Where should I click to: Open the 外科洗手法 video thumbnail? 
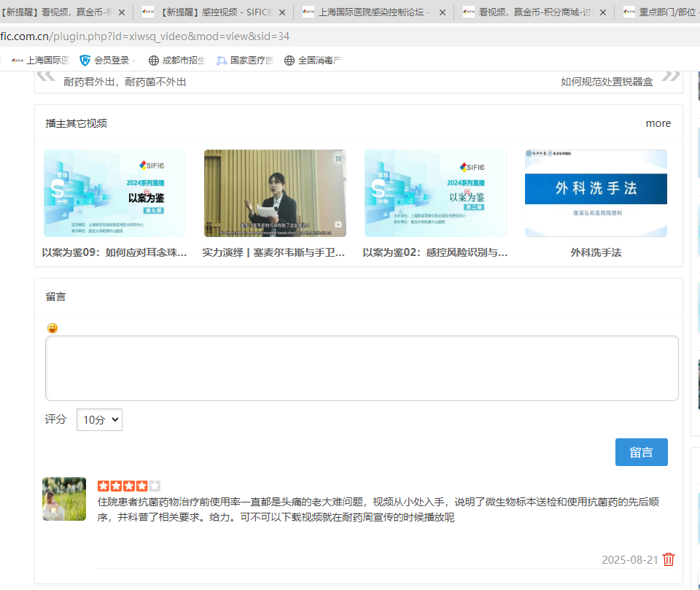(x=595, y=193)
